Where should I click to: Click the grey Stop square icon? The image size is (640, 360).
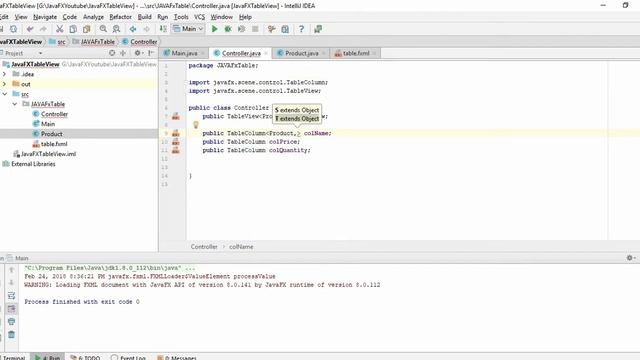(255, 29)
